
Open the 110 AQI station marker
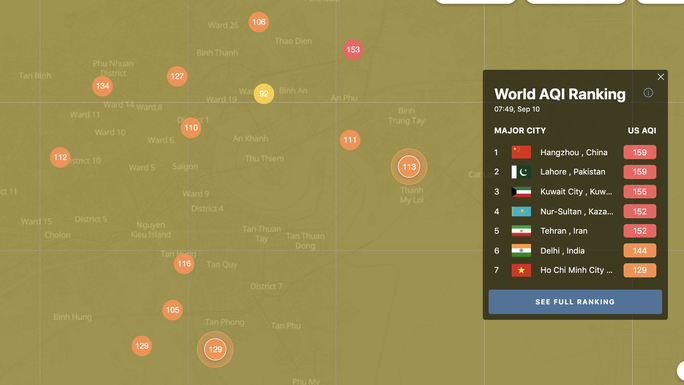tap(191, 128)
